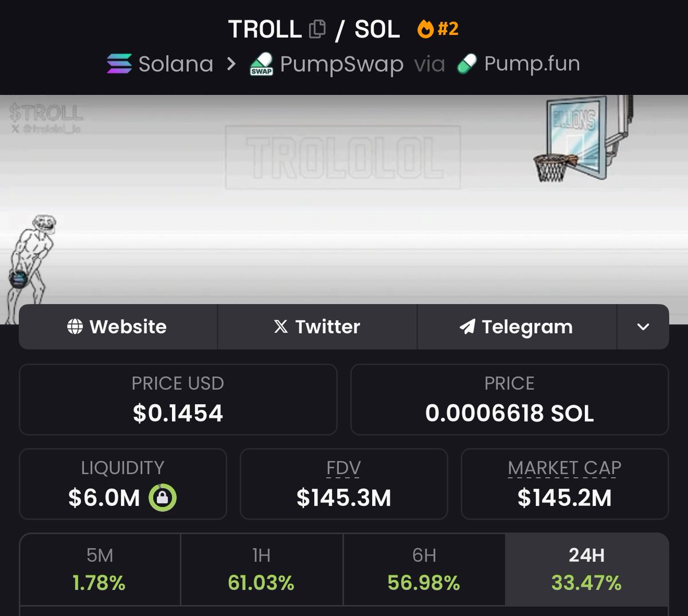Click the PumpSwap logo icon

click(x=261, y=64)
